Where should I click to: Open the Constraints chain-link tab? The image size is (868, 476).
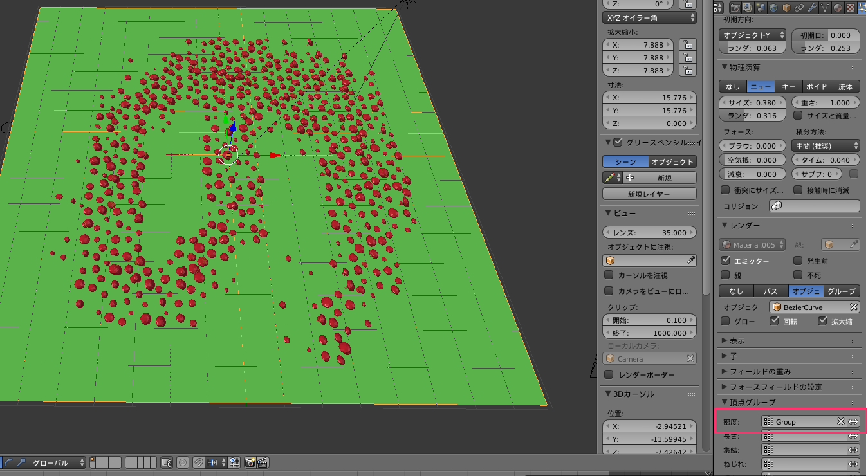coord(800,8)
